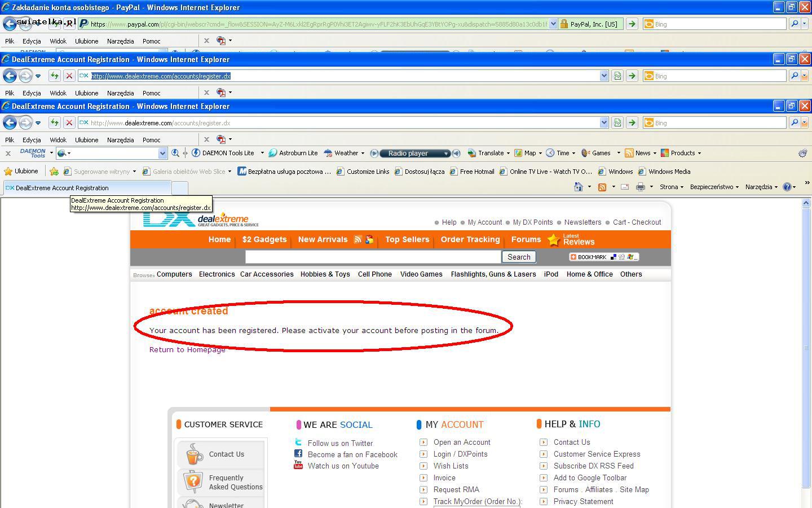The height and width of the screenshot is (508, 812).
Task: Open the Widok menu in the front window
Action: [58, 140]
